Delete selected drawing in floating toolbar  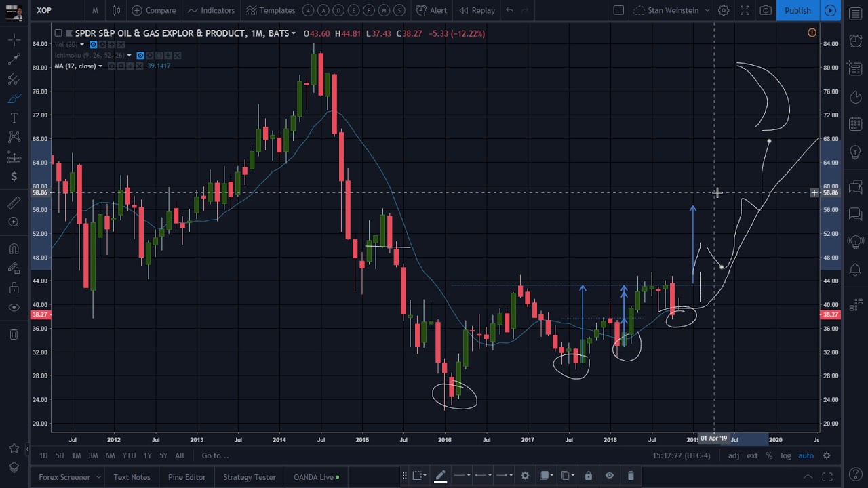pyautogui.click(x=631, y=476)
